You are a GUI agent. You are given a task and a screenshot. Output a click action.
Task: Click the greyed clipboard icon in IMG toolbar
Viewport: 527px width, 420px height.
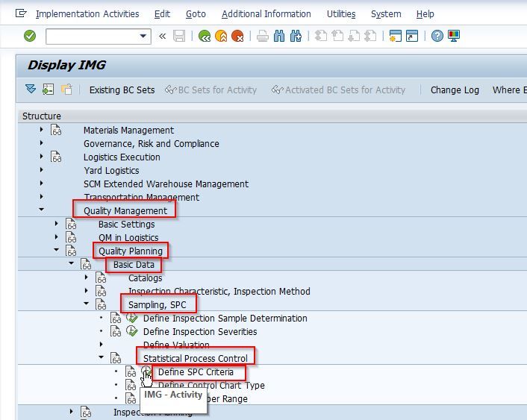coord(66,90)
